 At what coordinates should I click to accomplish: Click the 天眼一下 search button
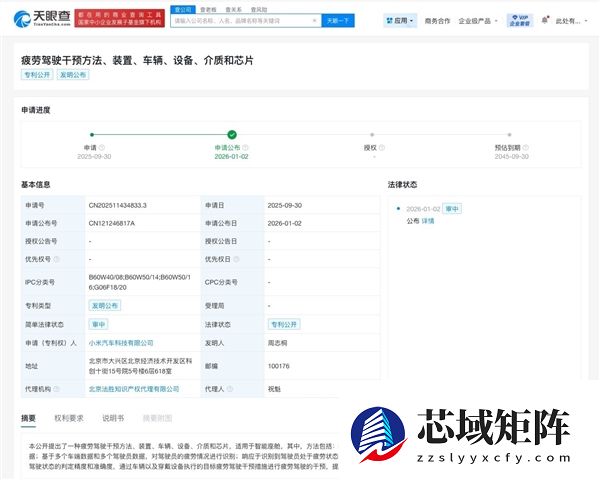click(x=338, y=20)
